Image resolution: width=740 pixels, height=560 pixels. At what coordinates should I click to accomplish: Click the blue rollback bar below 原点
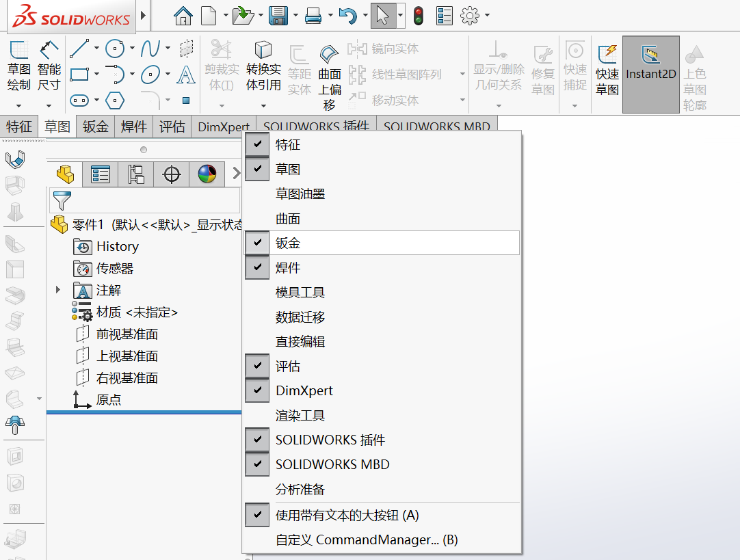144,412
